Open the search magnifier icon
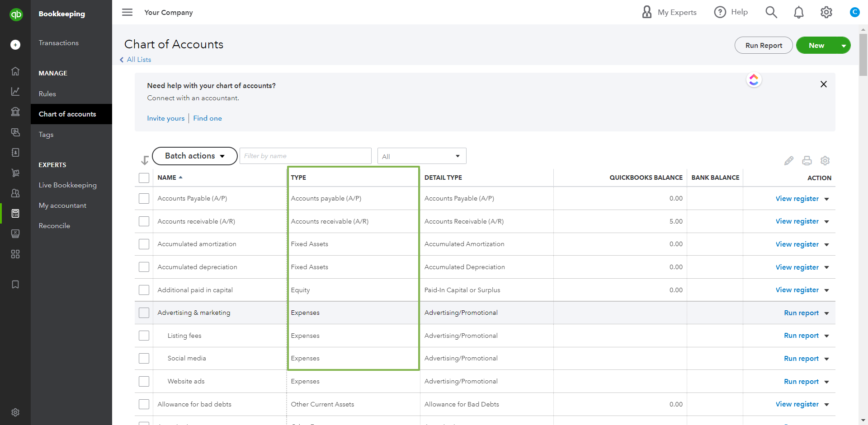Image resolution: width=868 pixels, height=425 pixels. 771,13
